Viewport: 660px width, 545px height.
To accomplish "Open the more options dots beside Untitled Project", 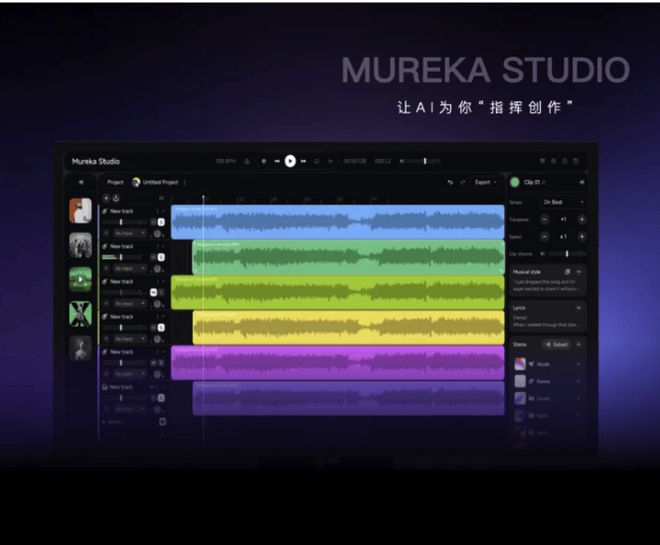I will [x=185, y=182].
